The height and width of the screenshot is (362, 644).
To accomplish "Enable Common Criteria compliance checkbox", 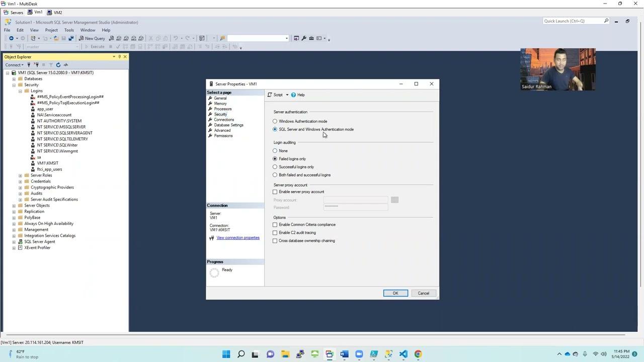I will tap(275, 225).
